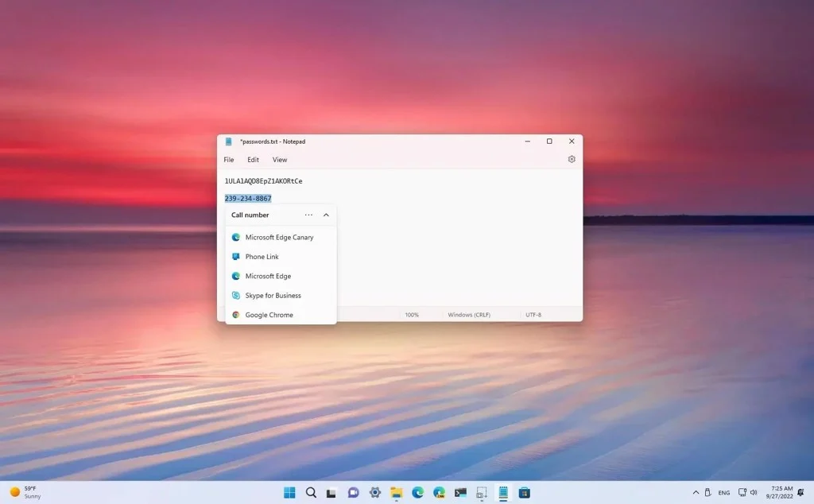Click the Call number heading label
The width and height of the screenshot is (814, 504).
(250, 215)
